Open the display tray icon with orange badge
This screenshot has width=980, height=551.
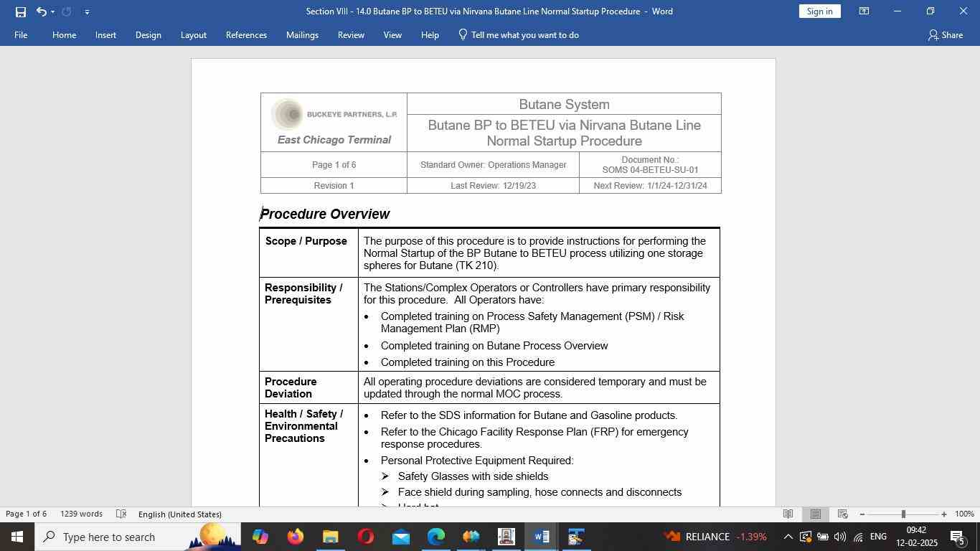click(x=806, y=537)
